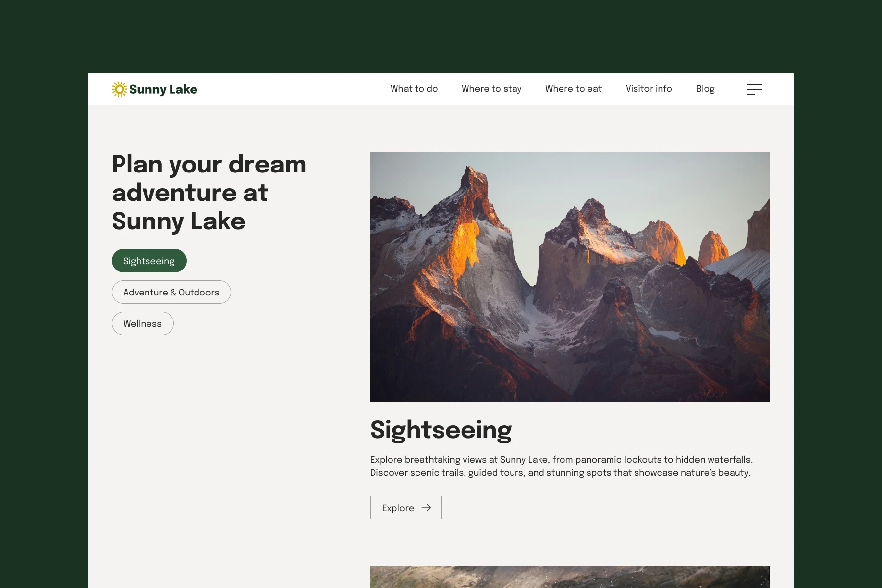This screenshot has height=588, width=882.
Task: Open the hamburger menu icon
Action: tap(755, 89)
